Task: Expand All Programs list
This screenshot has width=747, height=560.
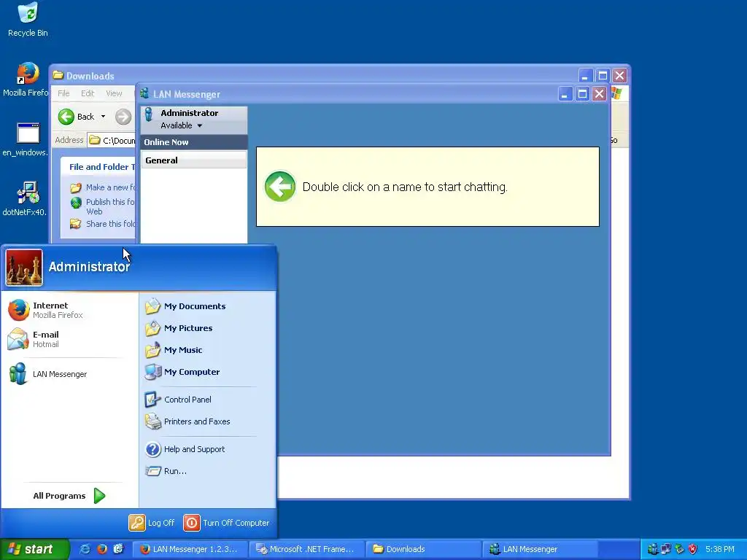Action: pyautogui.click(x=69, y=496)
